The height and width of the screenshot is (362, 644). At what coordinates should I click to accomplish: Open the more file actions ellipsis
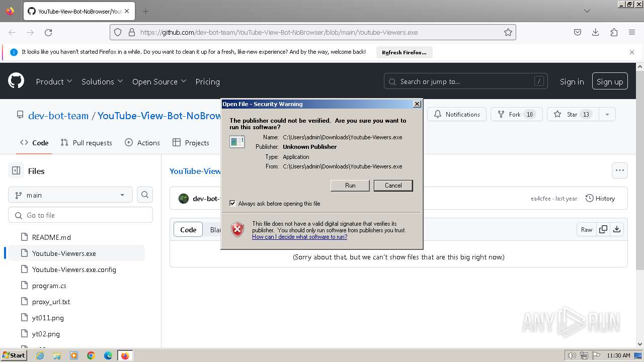tap(620, 170)
